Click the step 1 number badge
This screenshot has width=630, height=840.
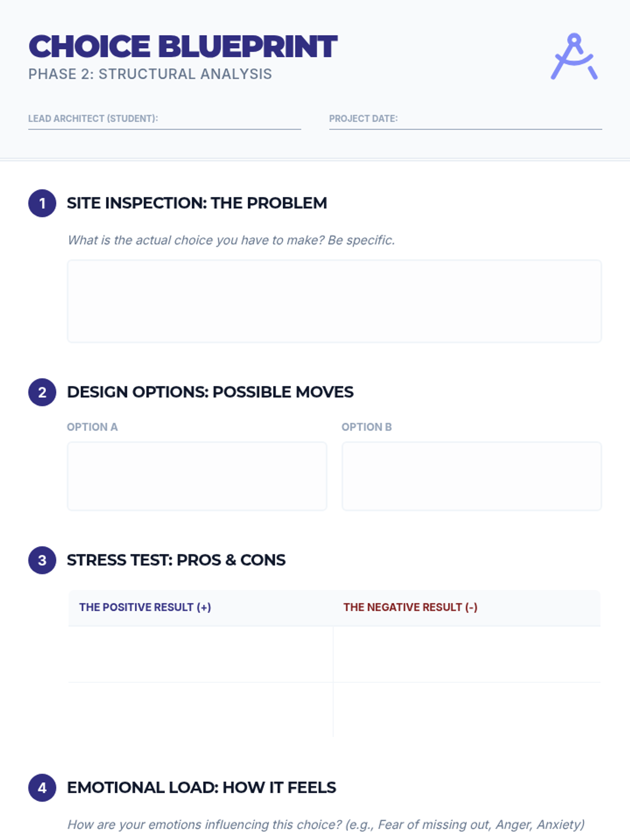click(x=42, y=203)
